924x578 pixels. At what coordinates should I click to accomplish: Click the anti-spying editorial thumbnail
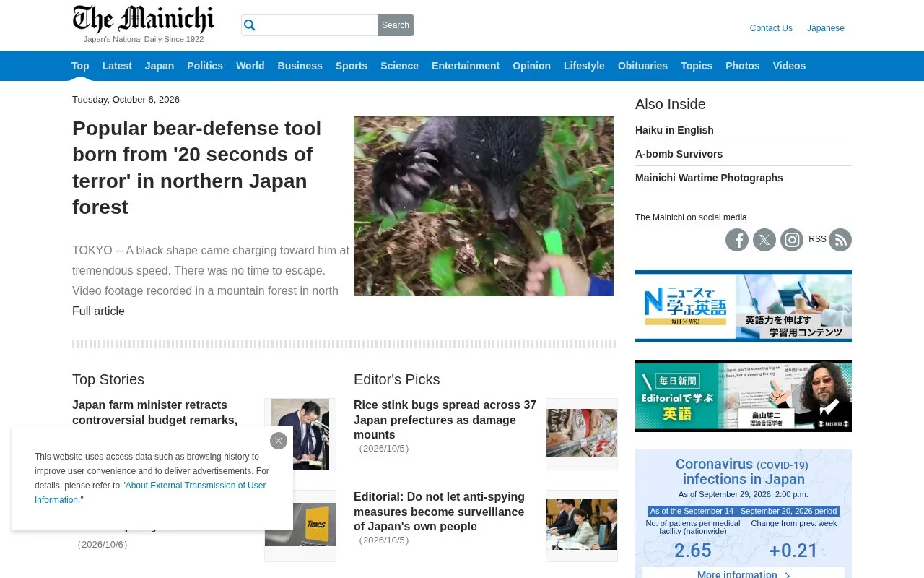(582, 525)
